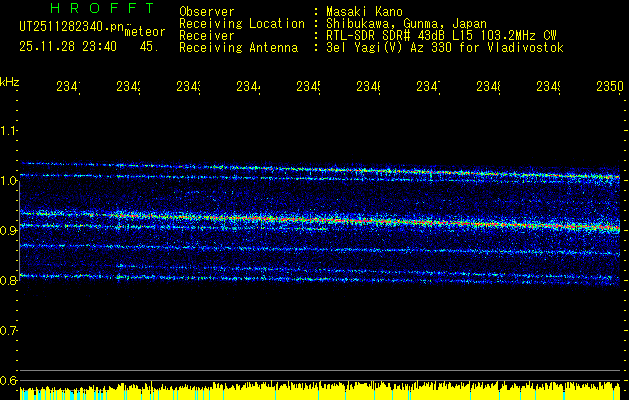Click the 25.11.28 23:40 timestamp
This screenshot has width=629, height=400.
[x=68, y=46]
